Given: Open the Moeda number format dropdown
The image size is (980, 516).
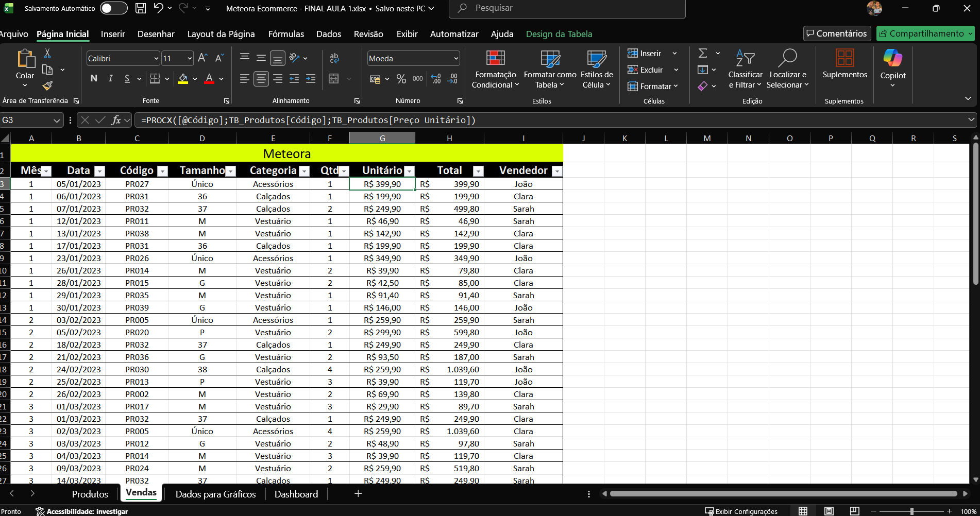Looking at the screenshot, I should pyautogui.click(x=456, y=59).
